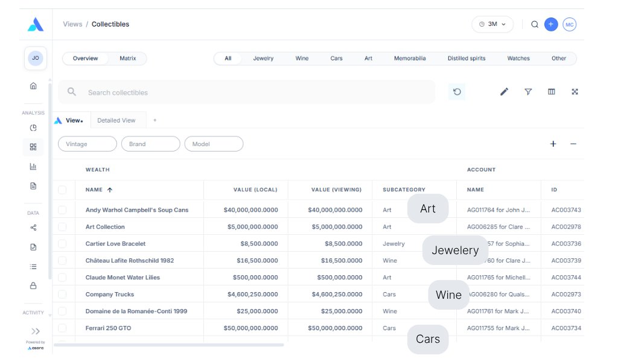618x364 pixels.
Task: Click the filter funnel icon
Action: point(528,92)
